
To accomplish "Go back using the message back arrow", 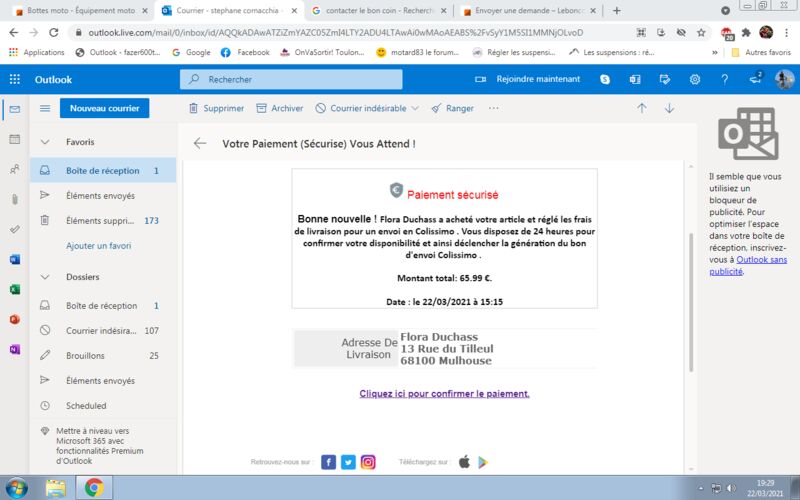I will tap(200, 143).
